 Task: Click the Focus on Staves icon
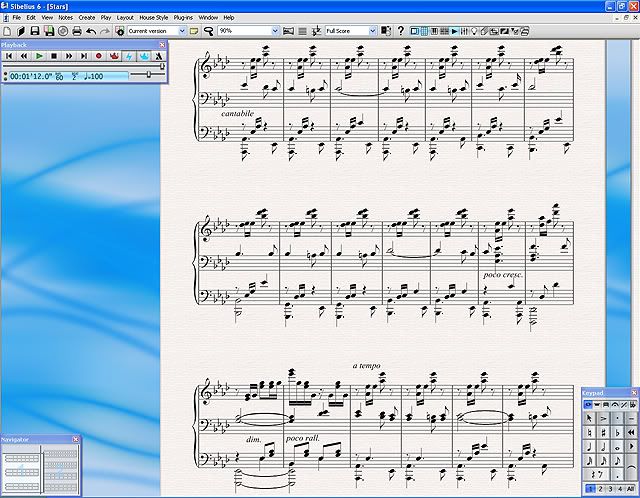click(302, 31)
